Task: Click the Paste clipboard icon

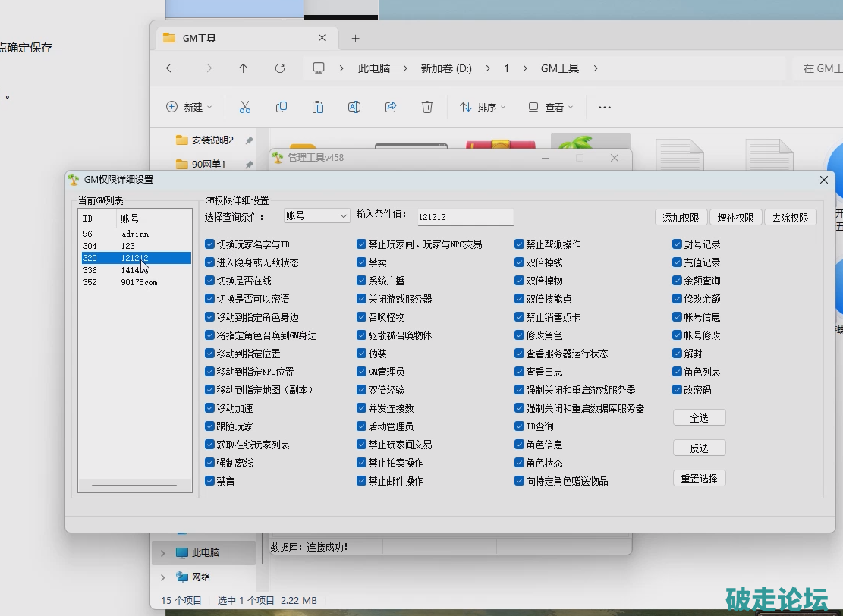Action: (318, 108)
